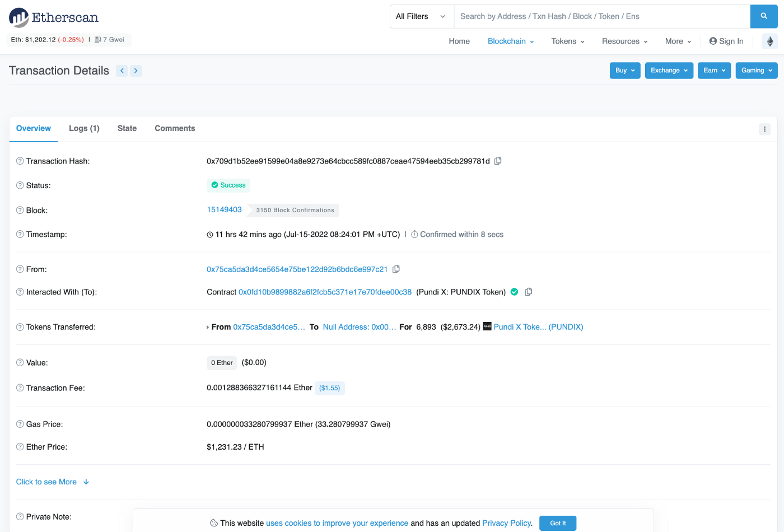The height and width of the screenshot is (532, 784).
Task: Open the All Filters dropdown
Action: 421,16
